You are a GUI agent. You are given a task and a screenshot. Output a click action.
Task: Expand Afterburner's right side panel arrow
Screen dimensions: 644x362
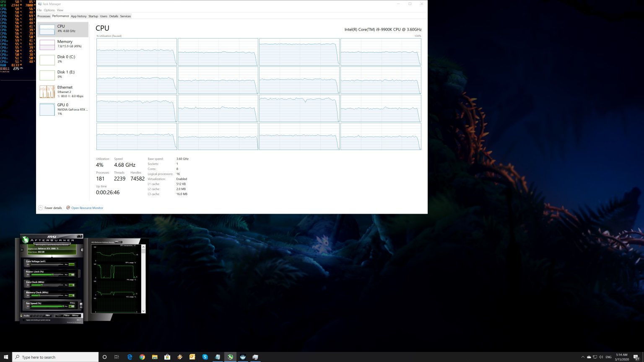(x=82, y=249)
